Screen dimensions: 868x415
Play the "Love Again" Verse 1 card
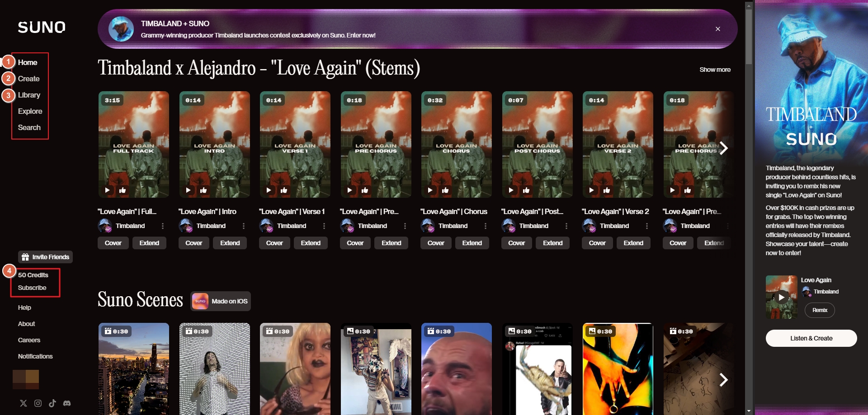[x=269, y=190]
